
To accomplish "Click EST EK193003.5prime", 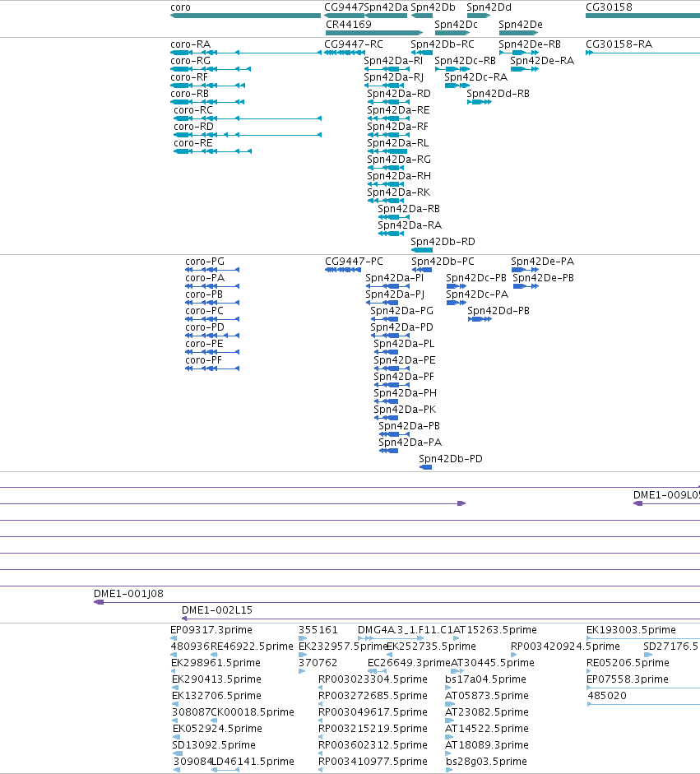I will pyautogui.click(x=632, y=630).
